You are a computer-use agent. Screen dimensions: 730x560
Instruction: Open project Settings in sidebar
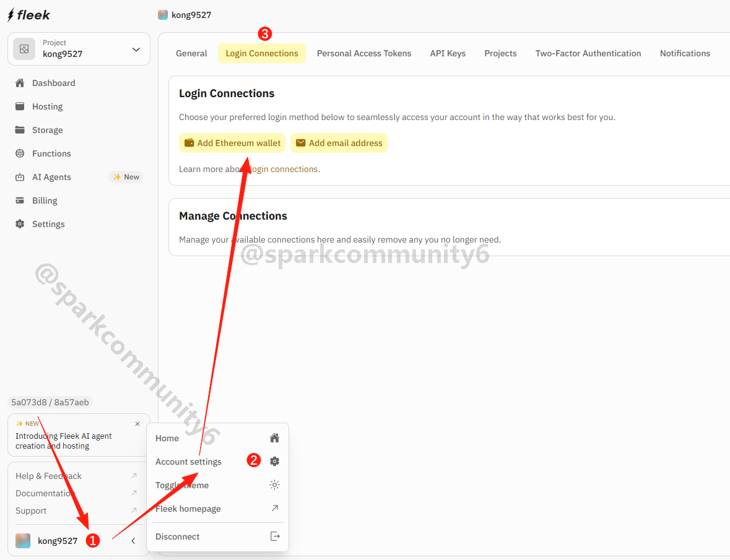click(x=48, y=224)
